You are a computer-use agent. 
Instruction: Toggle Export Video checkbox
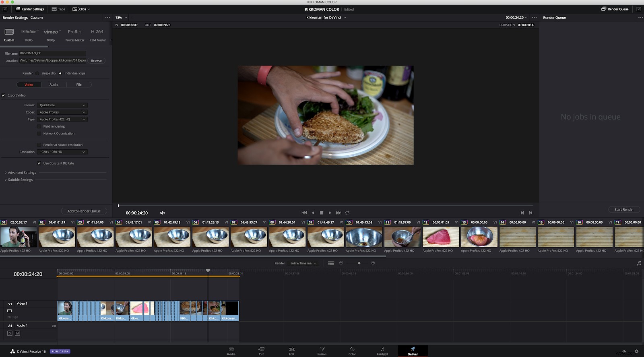click(4, 95)
